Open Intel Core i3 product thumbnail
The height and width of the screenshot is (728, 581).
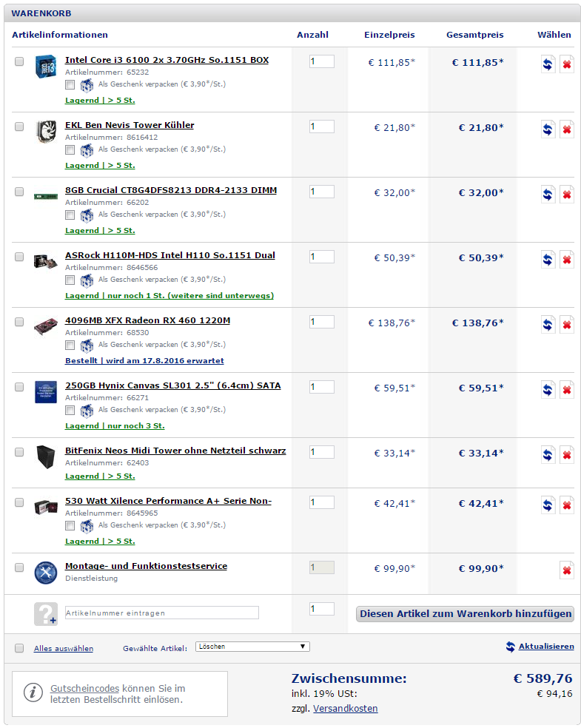[45, 66]
